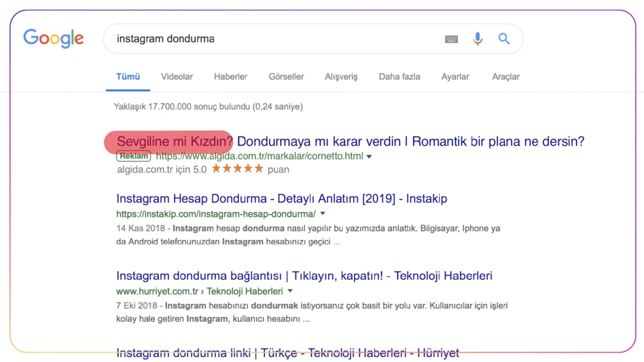Switch to the Haberler tab
This screenshot has height=362, width=644.
click(230, 77)
